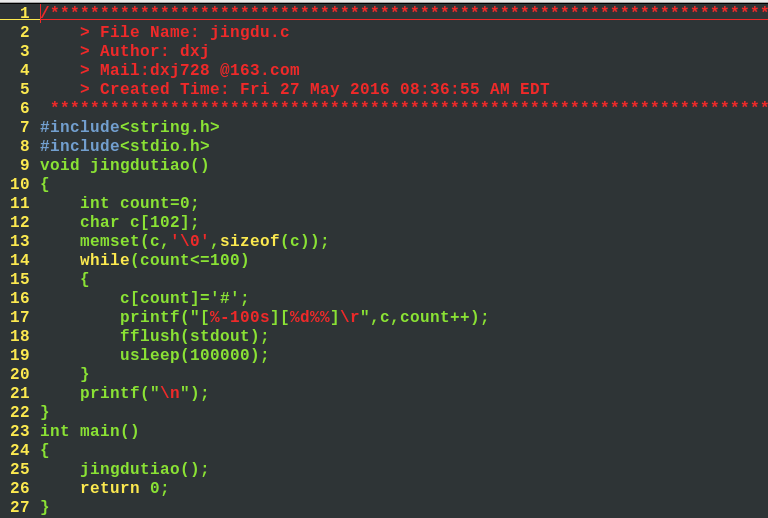Click the #include<stdio.h> directive
Image resolution: width=768 pixels, height=518 pixels.
125,146
